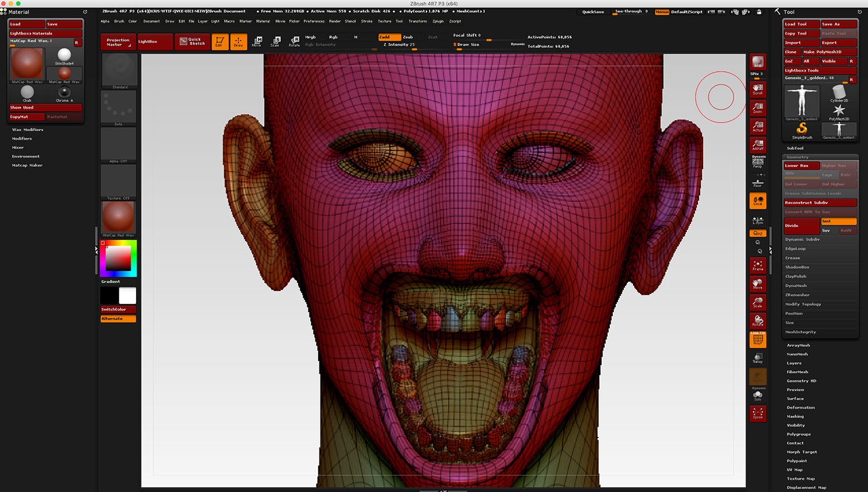Toggle Perspective distortion mode
This screenshot has height=492, width=868.
757,162
